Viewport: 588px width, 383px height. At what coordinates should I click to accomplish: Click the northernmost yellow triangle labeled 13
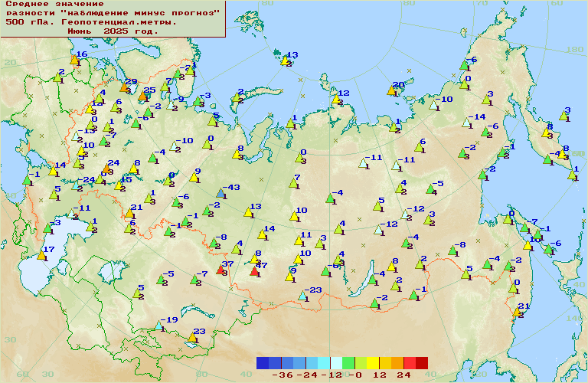(x=285, y=60)
